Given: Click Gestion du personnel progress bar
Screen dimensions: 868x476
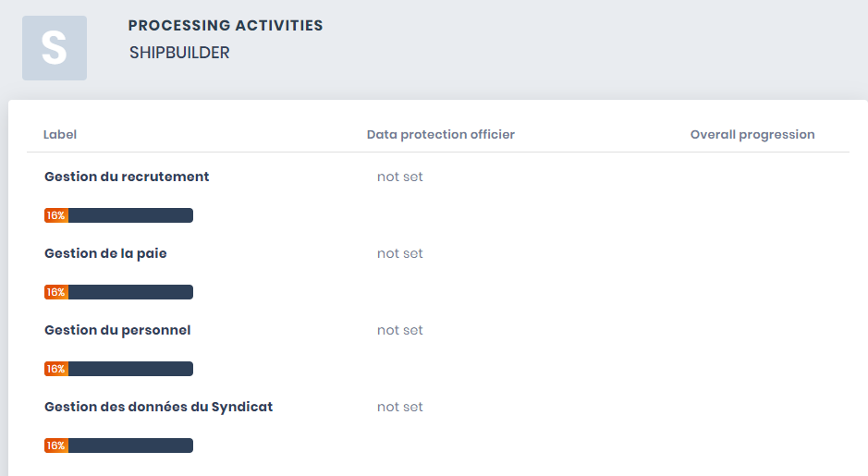Looking at the screenshot, I should (x=119, y=369).
